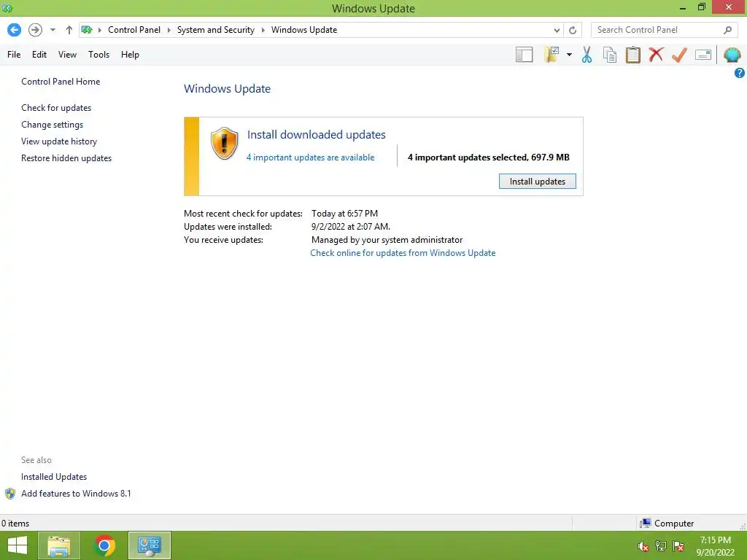
Task: Click Windows Update breadcrumb segment
Action: click(x=304, y=30)
